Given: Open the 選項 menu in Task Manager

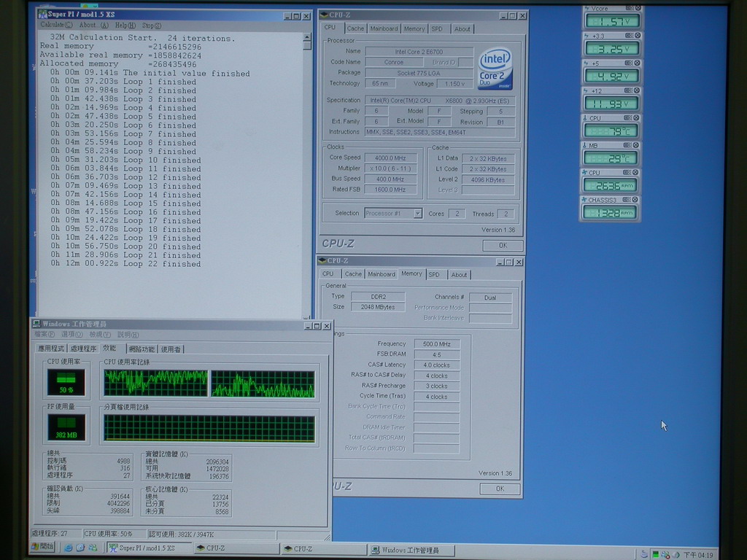Looking at the screenshot, I should click(72, 334).
